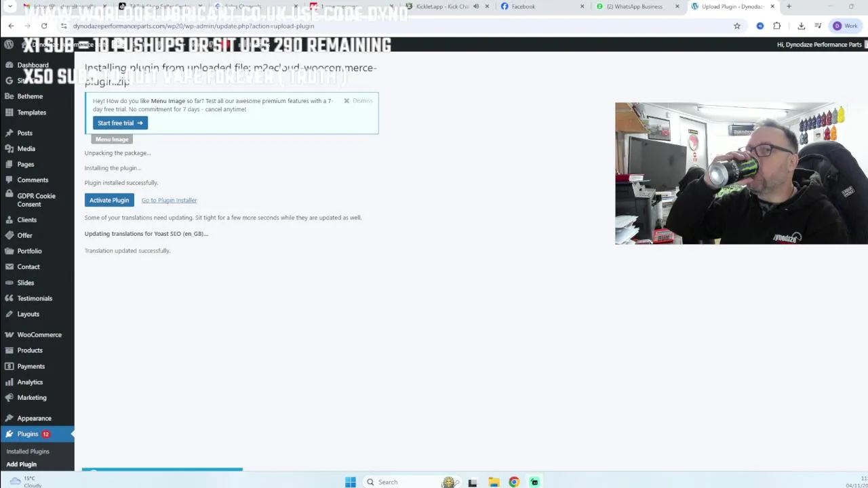Click the Slides icon in sidebar

pos(9,283)
